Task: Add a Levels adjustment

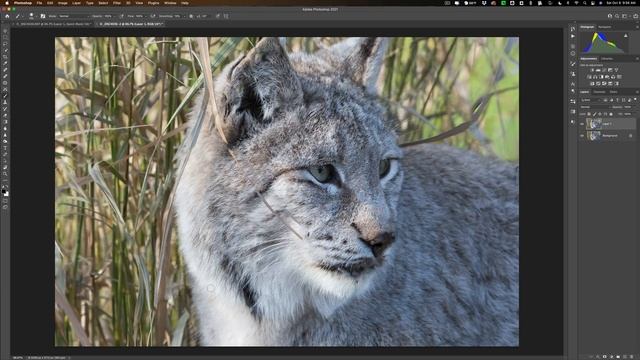Action: click(x=598, y=70)
